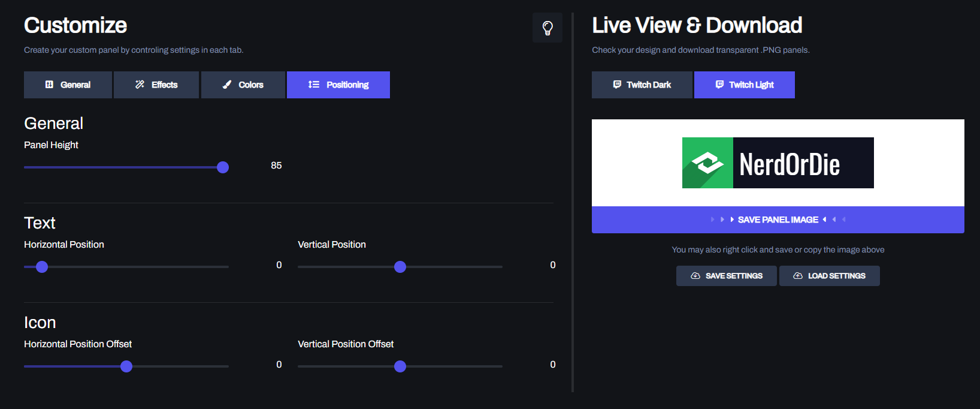The height and width of the screenshot is (409, 980).
Task: Click the Positioning list icon
Action: pos(314,85)
